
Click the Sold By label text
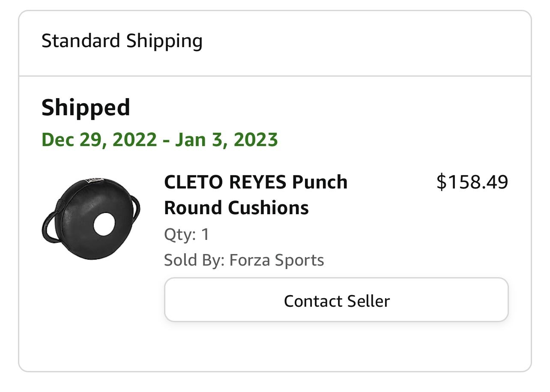(194, 260)
